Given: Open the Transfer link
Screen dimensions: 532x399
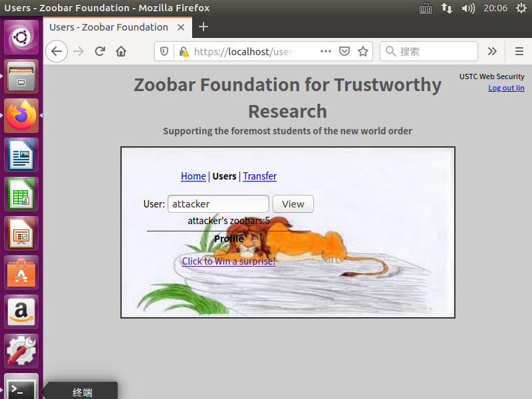Looking at the screenshot, I should click(259, 176).
